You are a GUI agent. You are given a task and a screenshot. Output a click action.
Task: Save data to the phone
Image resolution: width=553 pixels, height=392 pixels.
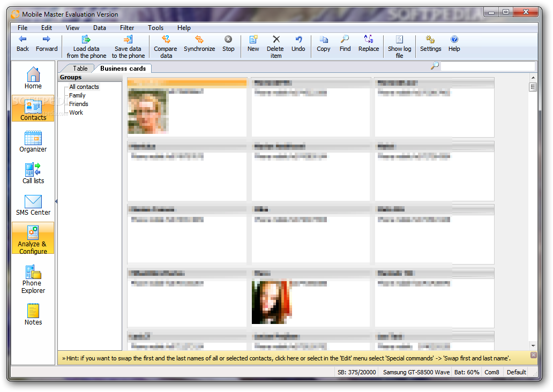click(128, 47)
